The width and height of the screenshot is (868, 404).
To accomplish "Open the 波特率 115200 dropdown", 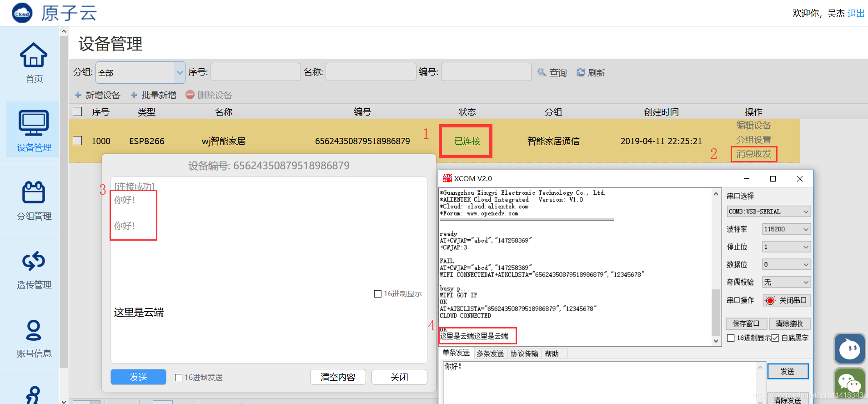I will pyautogui.click(x=786, y=229).
